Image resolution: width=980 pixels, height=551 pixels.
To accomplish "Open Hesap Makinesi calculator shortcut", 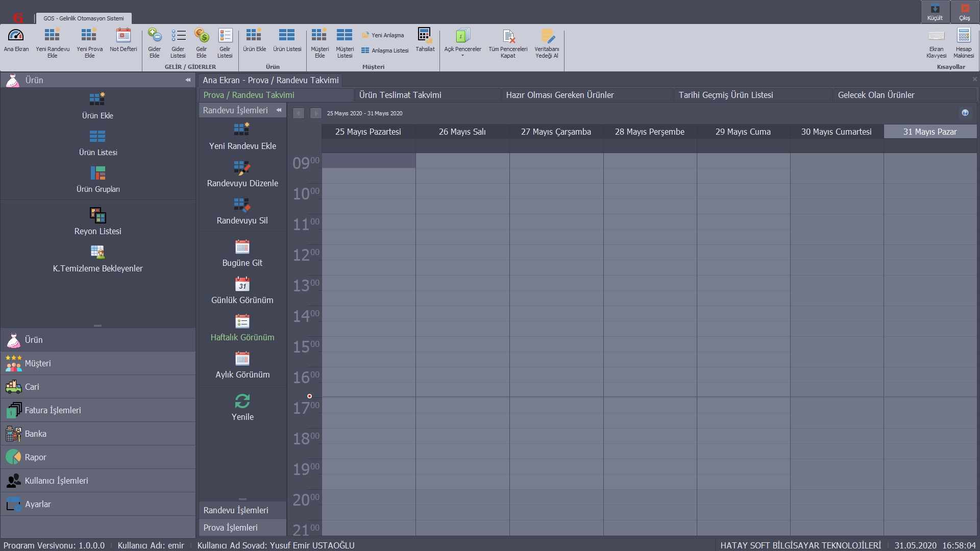I will (964, 36).
